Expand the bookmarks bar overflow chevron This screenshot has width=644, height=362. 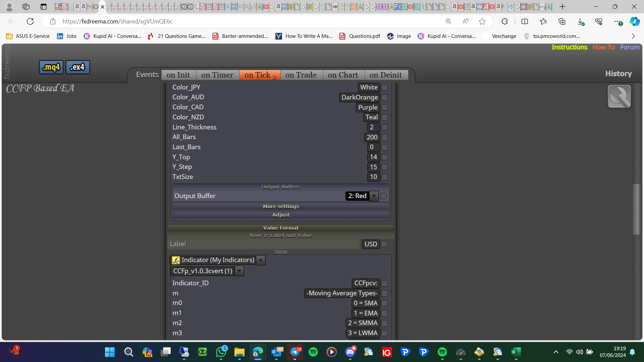633,36
